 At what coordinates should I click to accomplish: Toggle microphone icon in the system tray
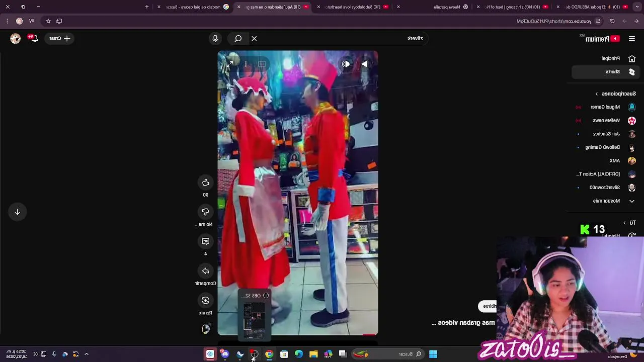(x=54, y=354)
